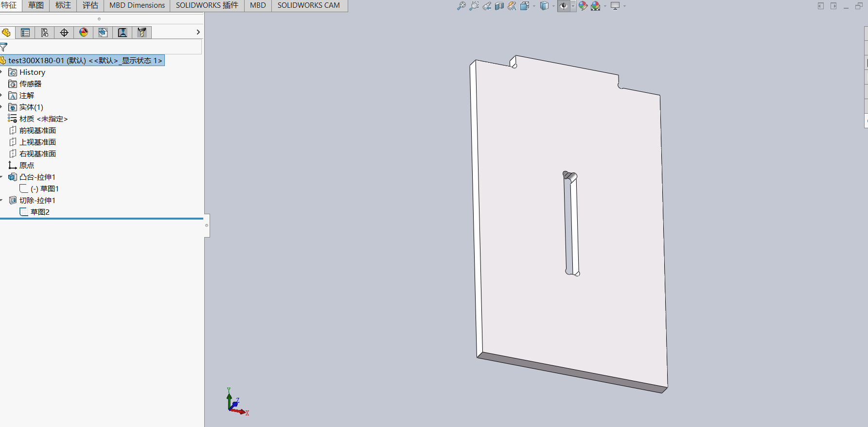The width and height of the screenshot is (868, 427).
Task: Switch to the 草图 ribbon tab
Action: click(36, 5)
